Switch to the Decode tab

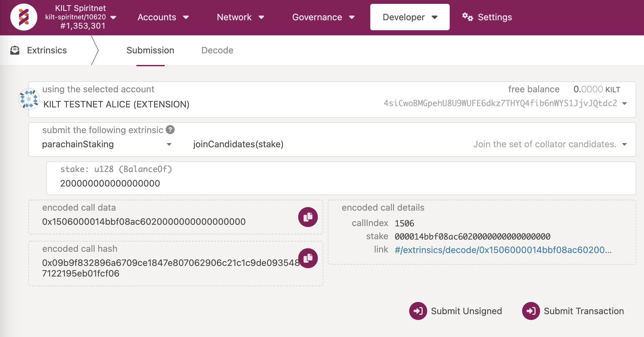click(x=217, y=50)
